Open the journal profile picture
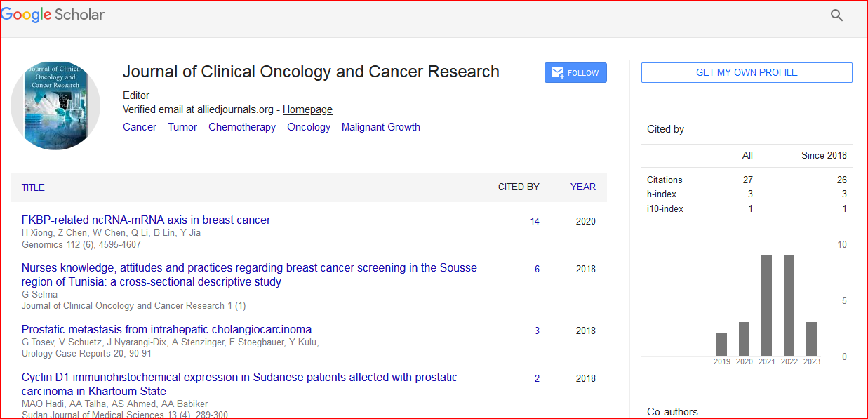 coord(55,105)
